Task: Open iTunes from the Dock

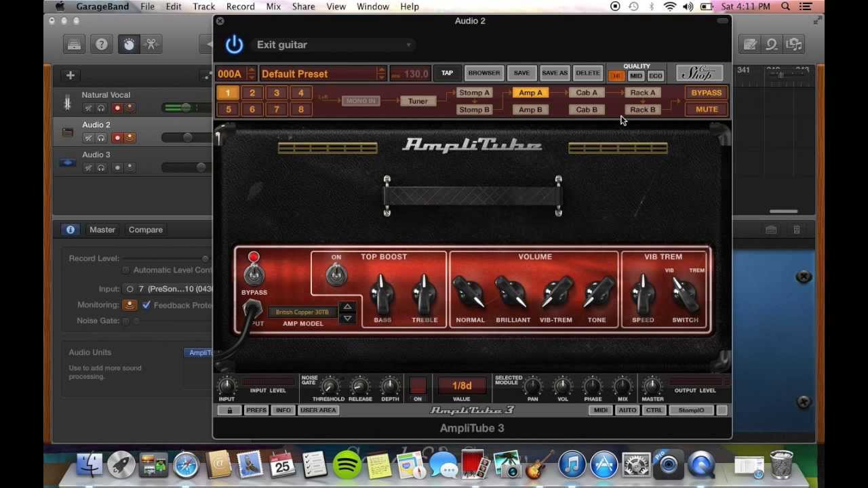Action: pyautogui.click(x=572, y=466)
